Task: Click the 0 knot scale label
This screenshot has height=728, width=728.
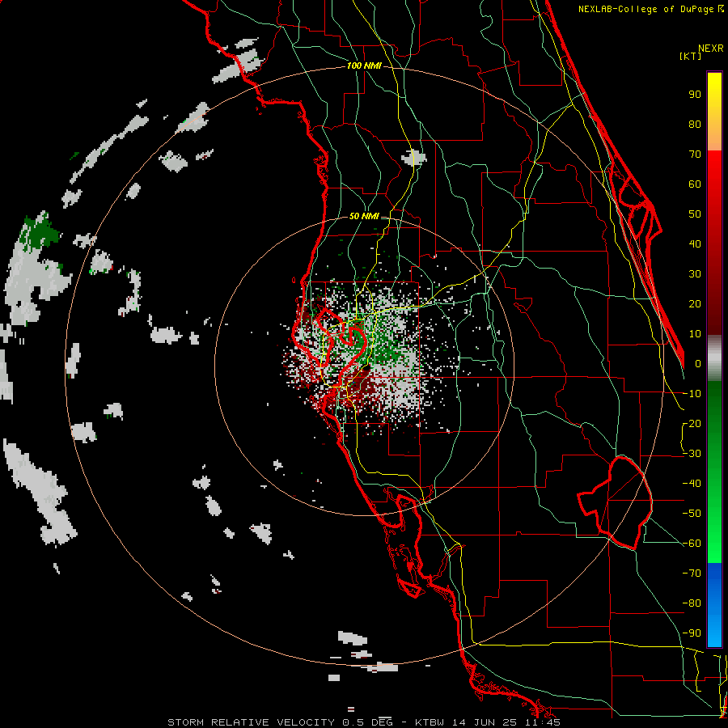Action: pos(698,364)
